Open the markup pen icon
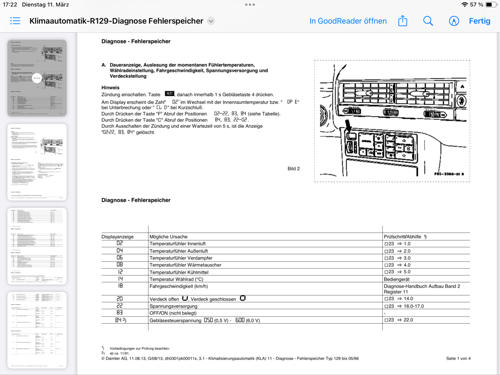The height and width of the screenshot is (375, 500). point(454,21)
